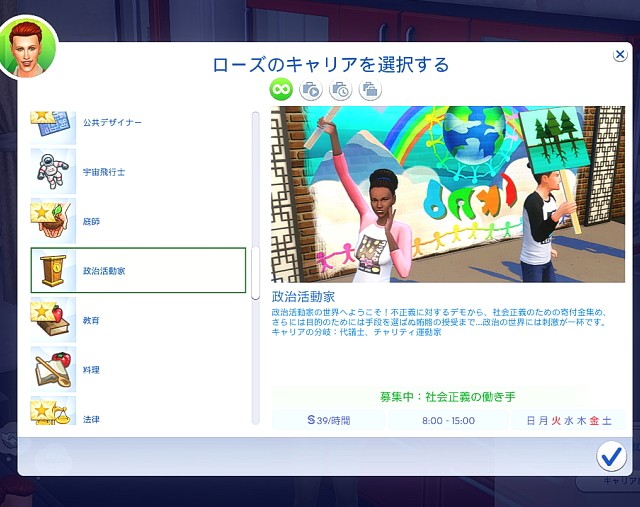Choose the 宇宙飛行士 career row

[x=138, y=171]
